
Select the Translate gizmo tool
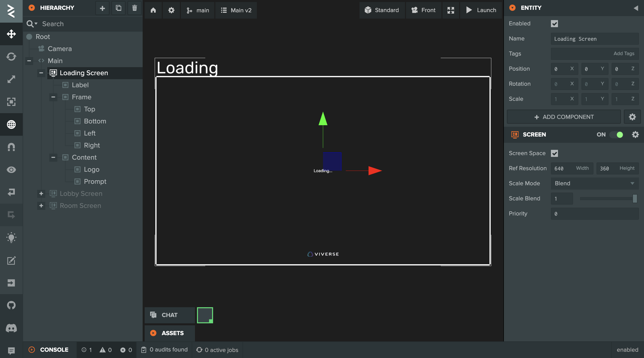(11, 34)
